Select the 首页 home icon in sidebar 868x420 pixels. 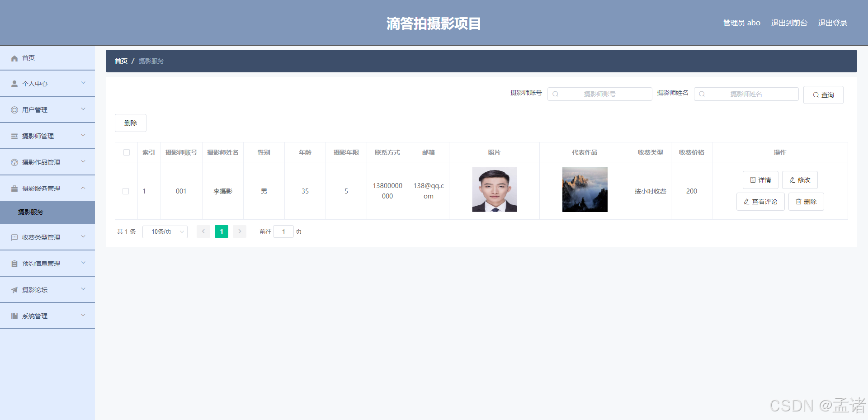coord(14,58)
